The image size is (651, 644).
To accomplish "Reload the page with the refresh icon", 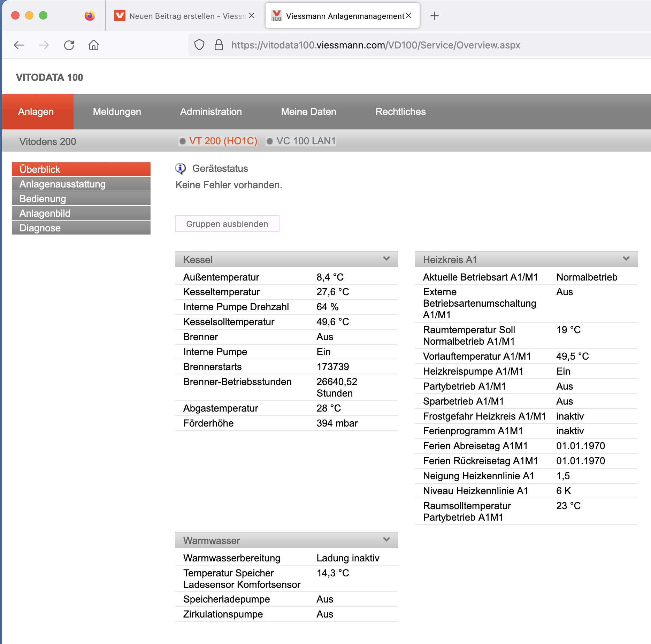I will point(69,45).
